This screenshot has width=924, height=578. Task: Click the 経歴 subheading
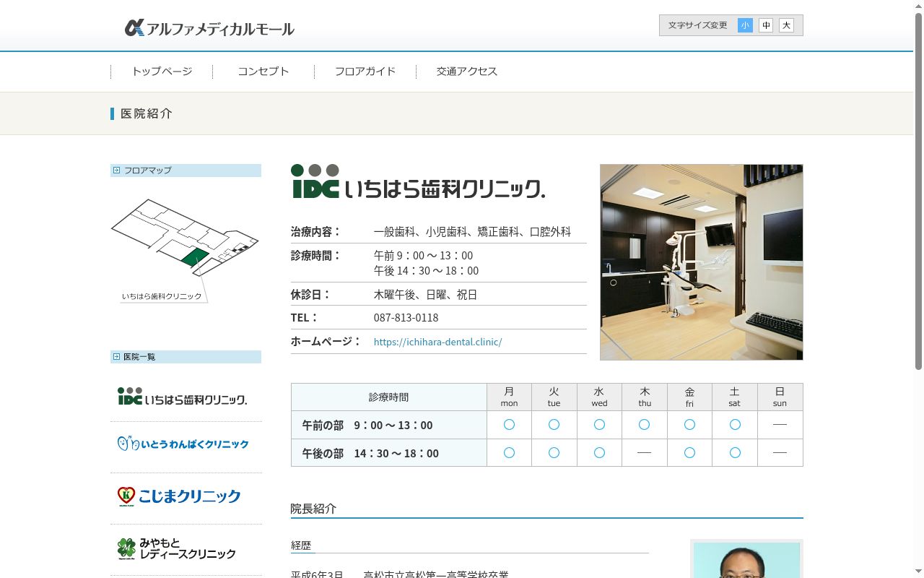coord(301,545)
